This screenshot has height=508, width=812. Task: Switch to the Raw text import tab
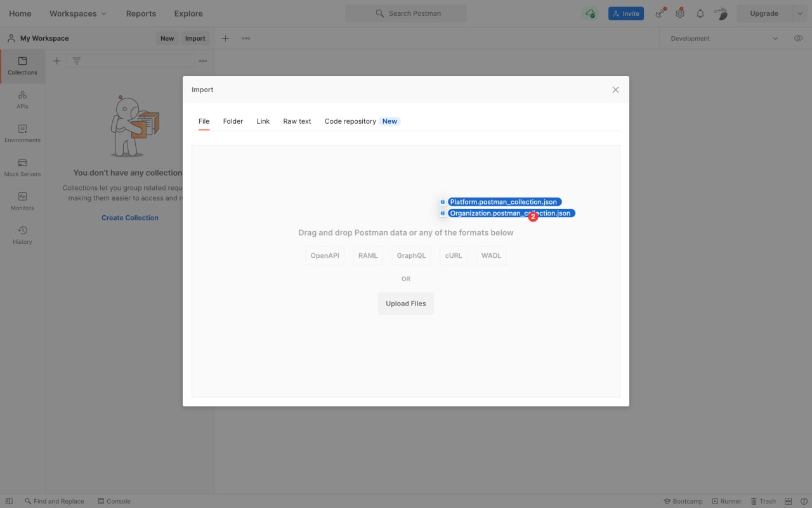click(x=297, y=121)
